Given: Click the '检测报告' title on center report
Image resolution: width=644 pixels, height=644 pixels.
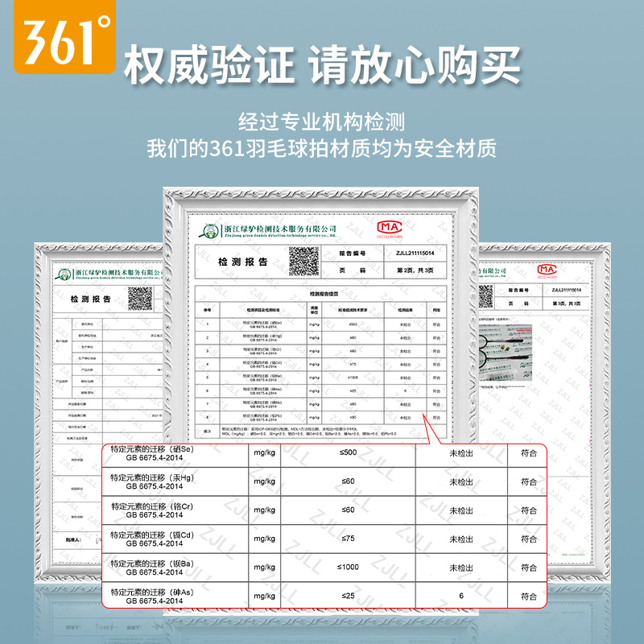Looking at the screenshot, I should click(x=243, y=262).
